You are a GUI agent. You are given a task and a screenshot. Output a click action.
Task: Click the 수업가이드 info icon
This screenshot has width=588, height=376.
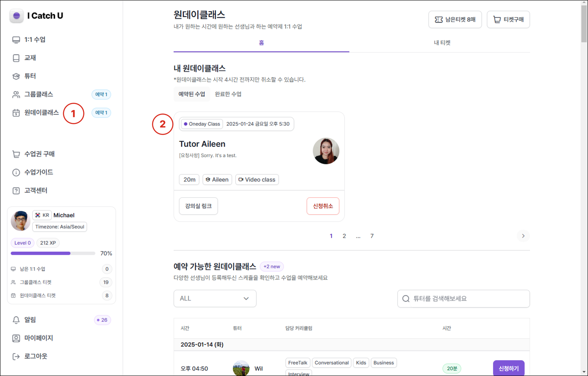pos(16,172)
